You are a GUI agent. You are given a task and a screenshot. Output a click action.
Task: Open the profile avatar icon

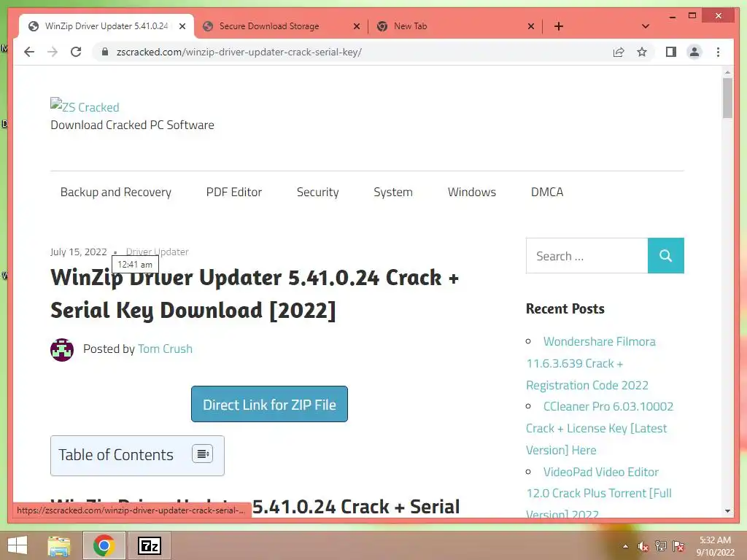point(694,52)
